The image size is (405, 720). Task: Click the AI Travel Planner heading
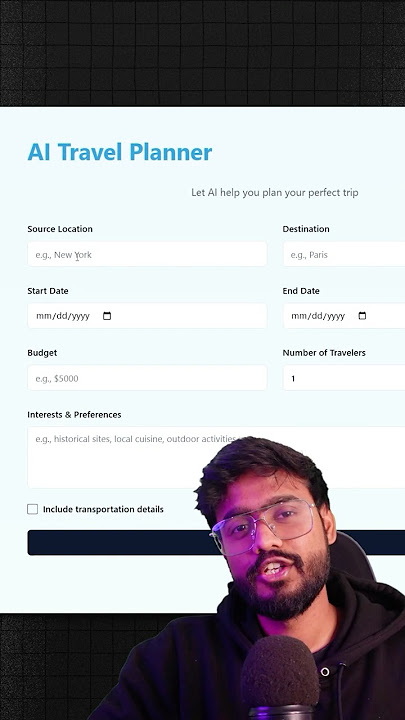click(x=120, y=152)
